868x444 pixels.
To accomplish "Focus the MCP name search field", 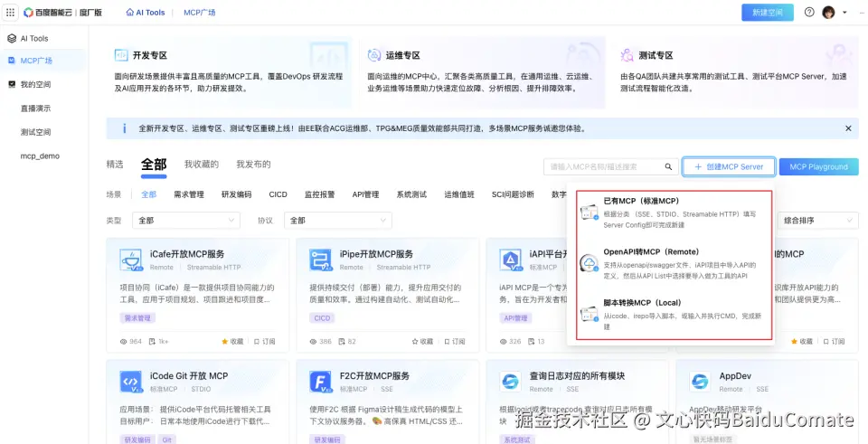I will tap(603, 166).
